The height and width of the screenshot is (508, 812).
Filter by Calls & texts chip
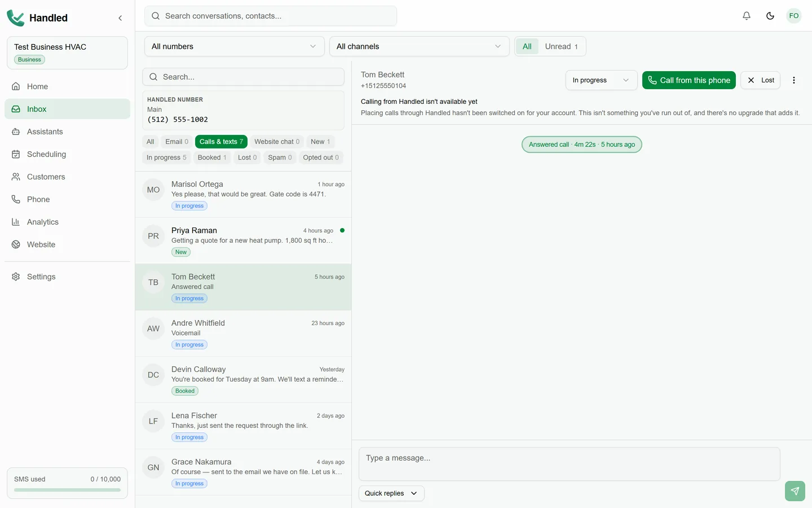[x=221, y=142]
